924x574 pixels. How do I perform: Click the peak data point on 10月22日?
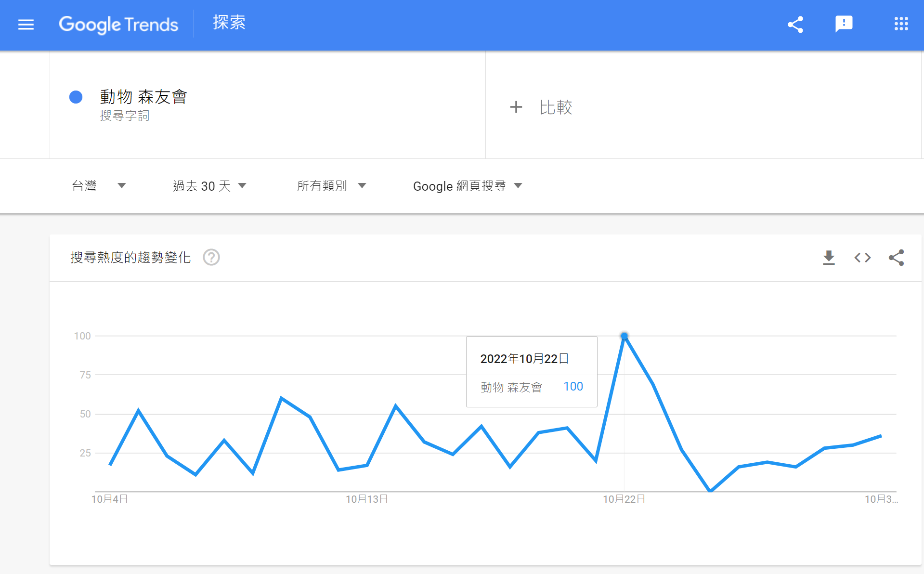point(624,336)
